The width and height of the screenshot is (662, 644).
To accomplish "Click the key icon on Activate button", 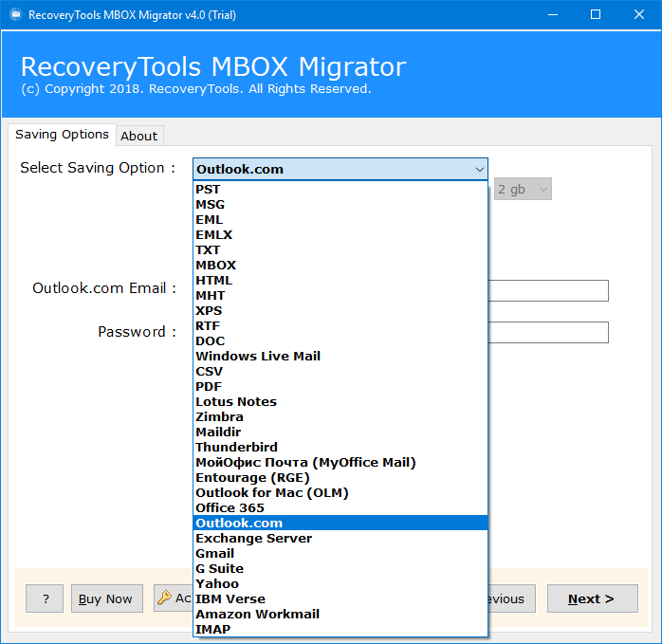I will 164,598.
